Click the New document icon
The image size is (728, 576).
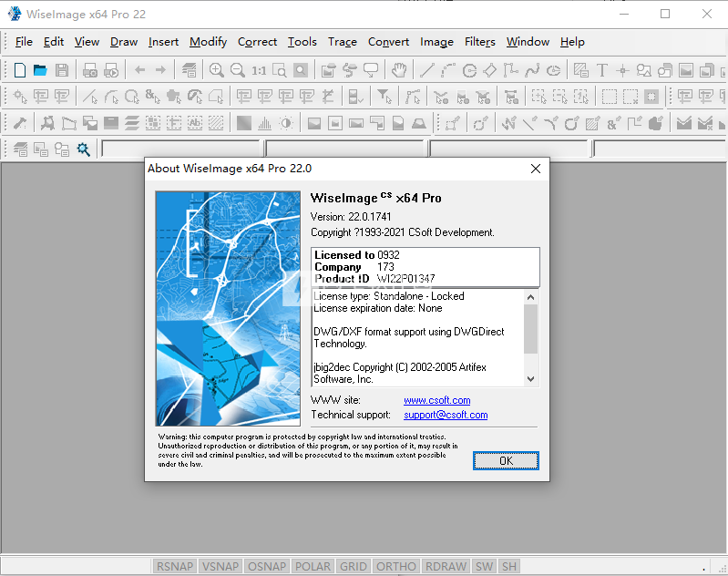coord(19,70)
